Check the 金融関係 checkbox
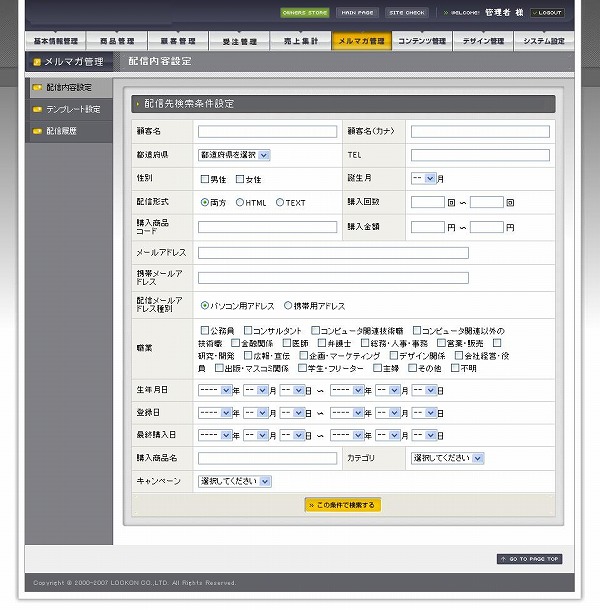Screen dimensions: 600x610 (x=235, y=343)
